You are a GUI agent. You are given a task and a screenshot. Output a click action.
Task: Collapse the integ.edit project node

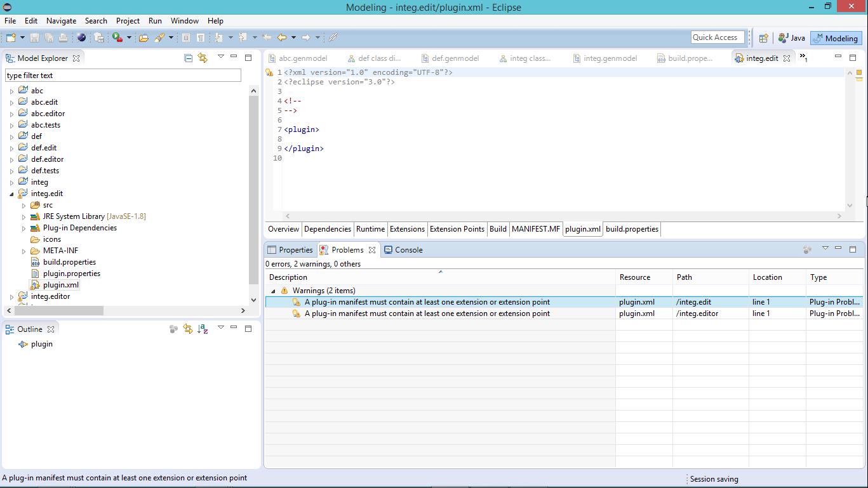tap(11, 194)
